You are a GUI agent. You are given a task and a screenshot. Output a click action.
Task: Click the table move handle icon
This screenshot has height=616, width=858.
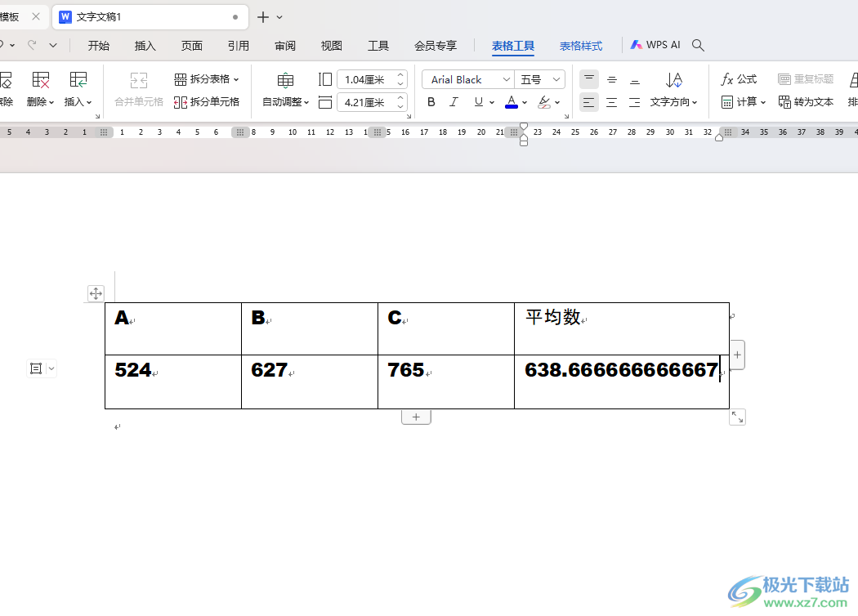click(96, 293)
